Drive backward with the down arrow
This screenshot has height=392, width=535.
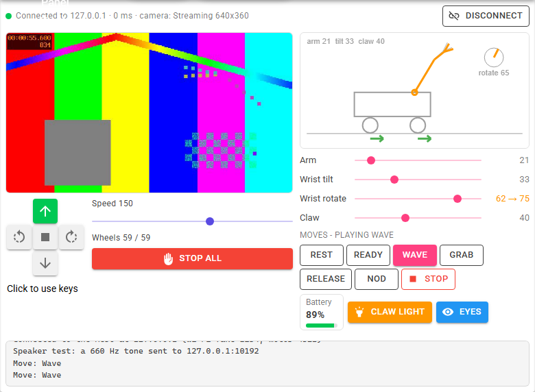pos(45,263)
